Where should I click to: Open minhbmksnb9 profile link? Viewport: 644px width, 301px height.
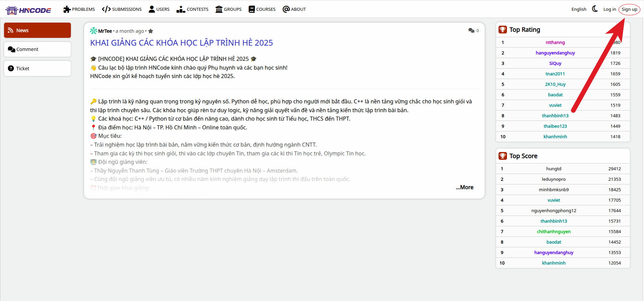tap(554, 190)
